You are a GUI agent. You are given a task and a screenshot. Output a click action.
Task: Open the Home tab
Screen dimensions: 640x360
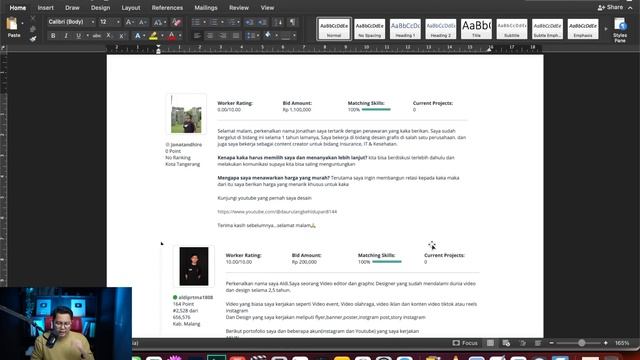tap(18, 8)
